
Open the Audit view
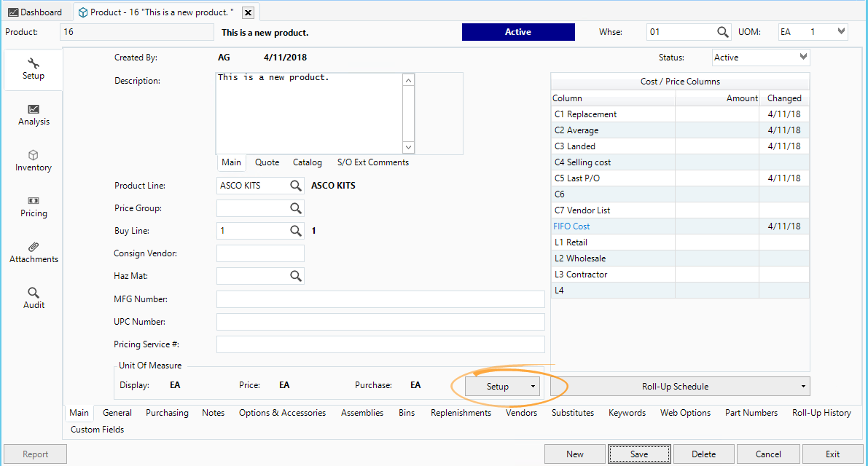click(x=33, y=299)
